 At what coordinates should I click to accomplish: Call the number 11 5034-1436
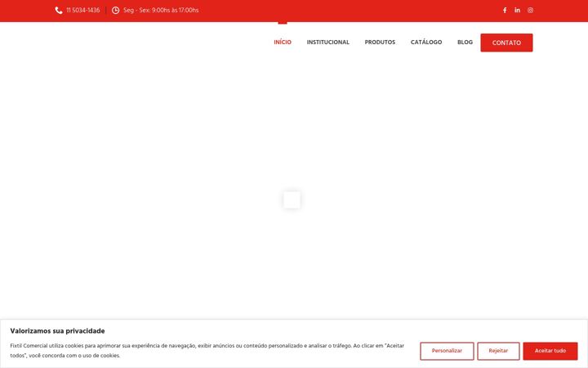(x=82, y=11)
